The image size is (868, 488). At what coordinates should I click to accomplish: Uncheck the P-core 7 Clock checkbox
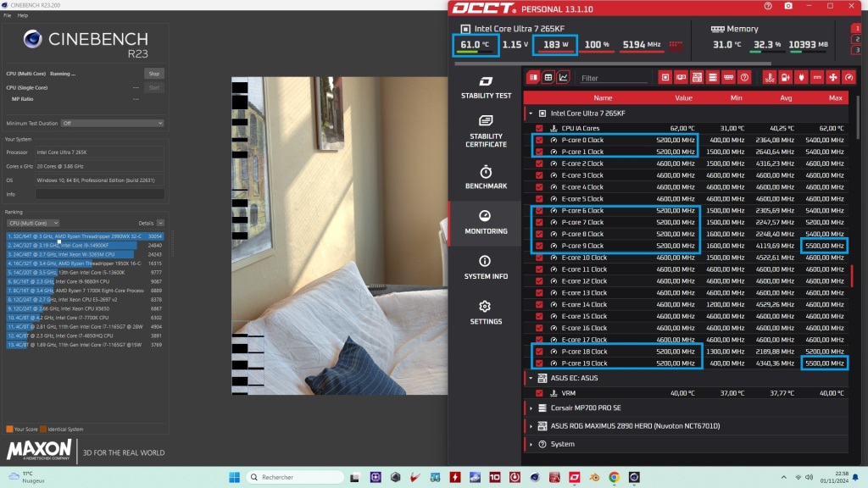coord(539,223)
